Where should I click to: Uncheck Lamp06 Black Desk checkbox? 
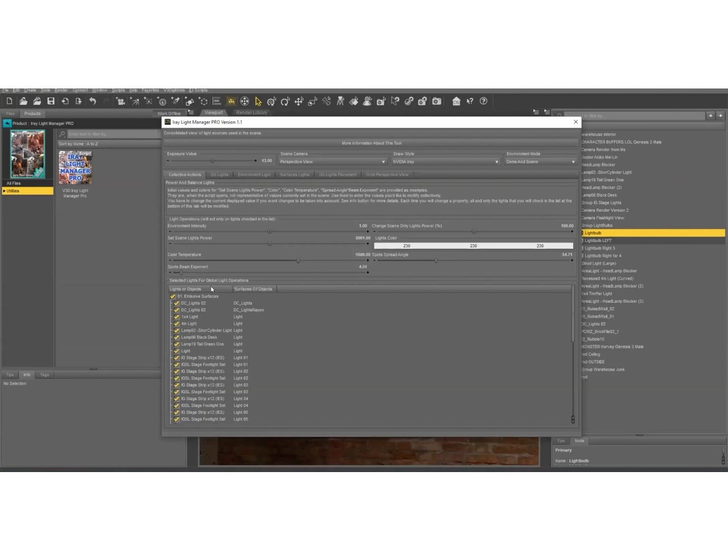coord(176,337)
